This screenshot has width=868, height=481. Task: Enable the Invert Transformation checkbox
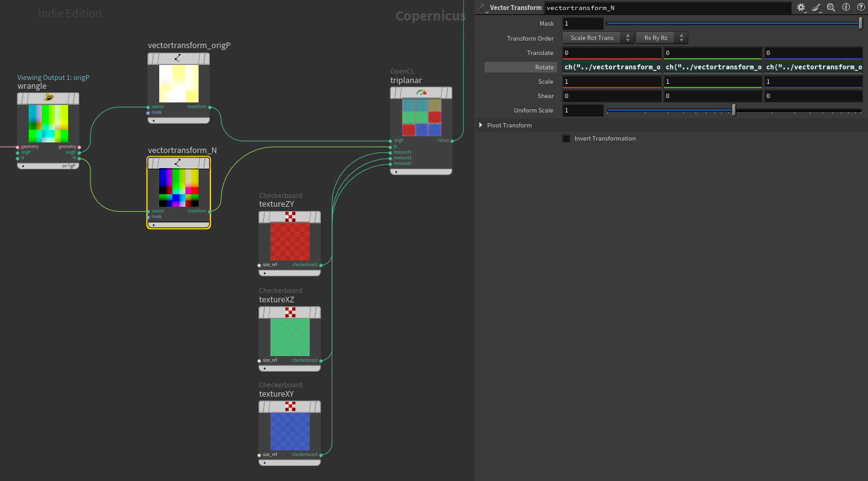[x=566, y=139]
